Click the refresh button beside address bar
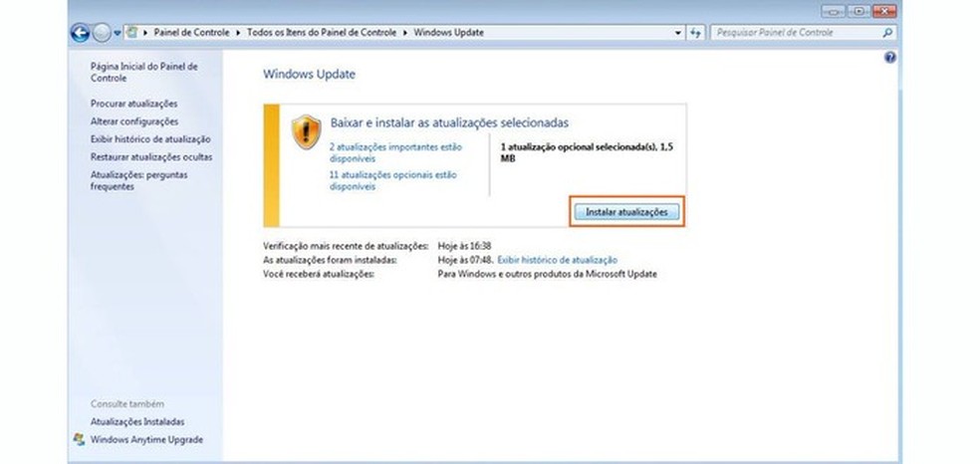Screen dimensions: 980x464 (x=695, y=33)
